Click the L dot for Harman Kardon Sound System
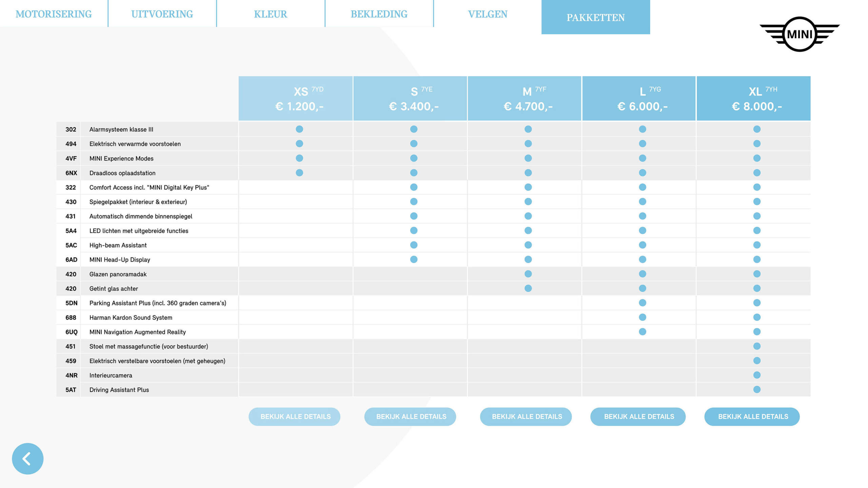This screenshot has width=868, height=488. coord(643,317)
